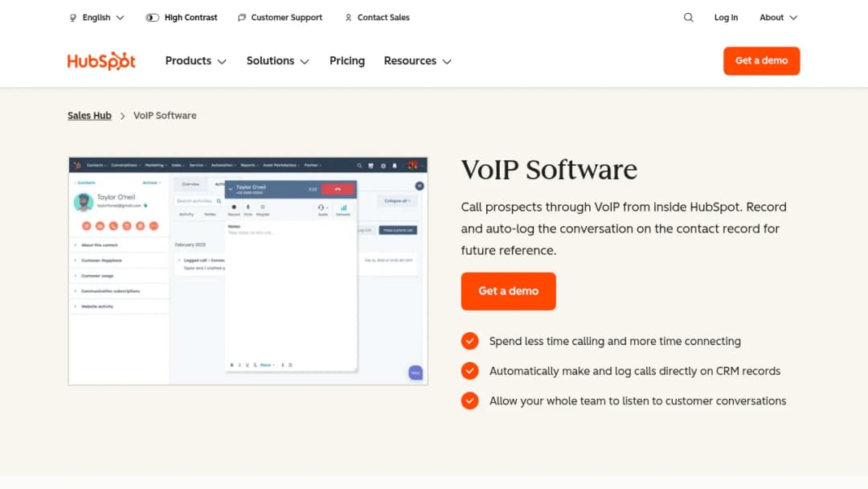Click the Log in link

[x=726, y=18]
